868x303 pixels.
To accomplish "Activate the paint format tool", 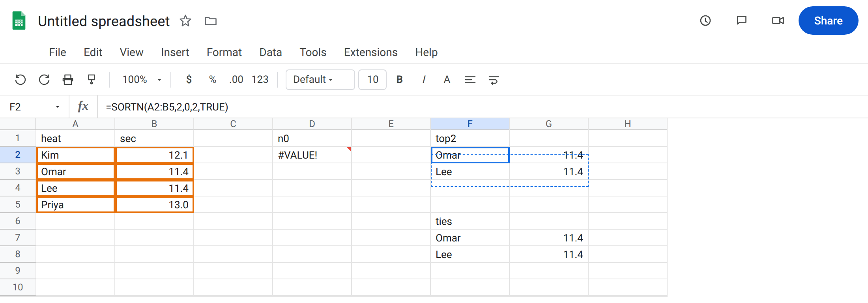I will point(92,80).
